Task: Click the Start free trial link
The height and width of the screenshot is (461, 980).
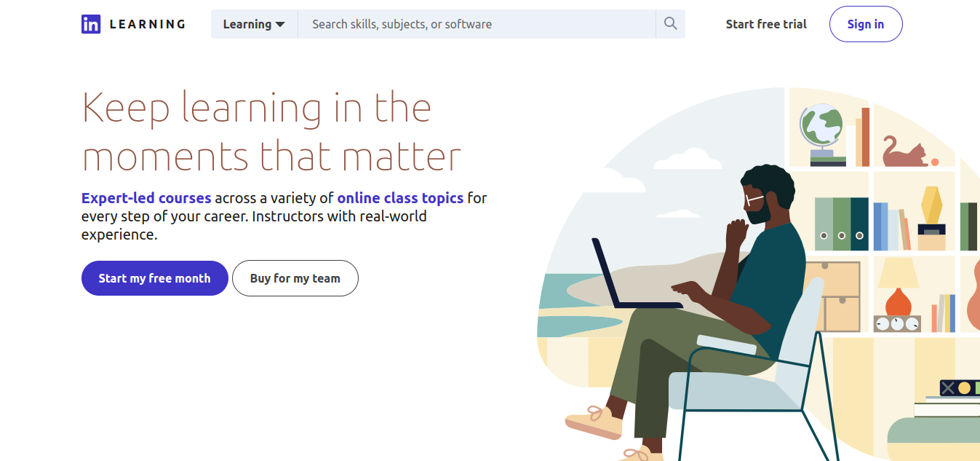Action: coord(766,24)
